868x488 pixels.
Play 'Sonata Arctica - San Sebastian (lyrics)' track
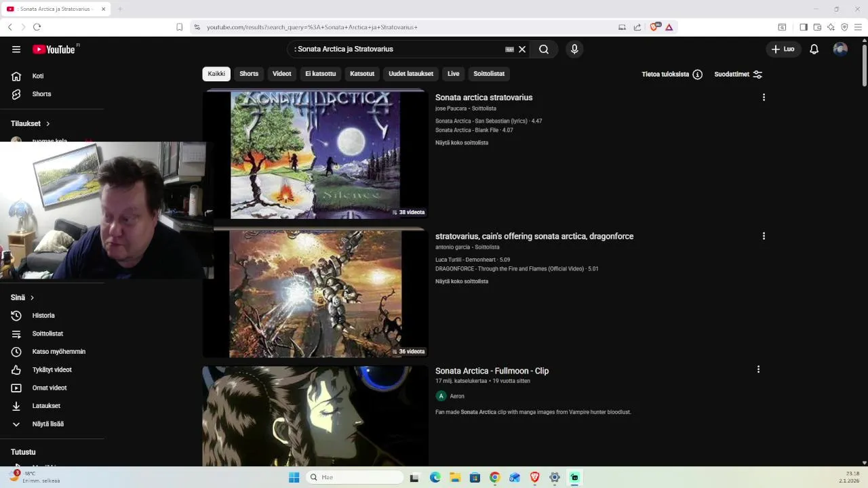click(488, 121)
